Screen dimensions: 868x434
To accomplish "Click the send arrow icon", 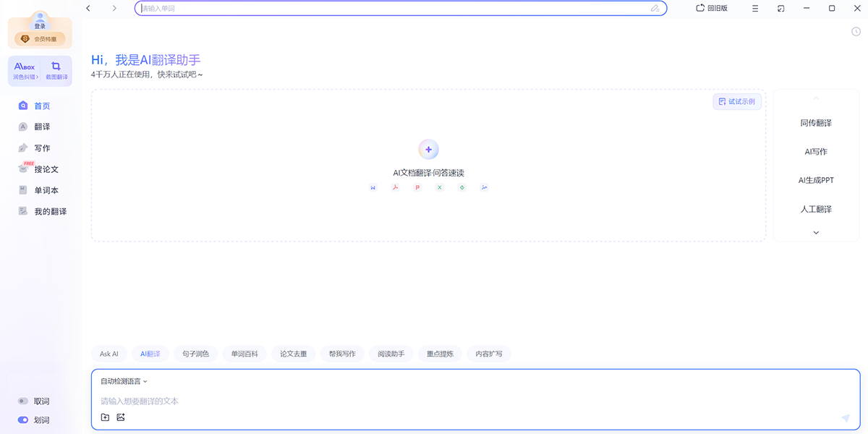I will tap(845, 418).
